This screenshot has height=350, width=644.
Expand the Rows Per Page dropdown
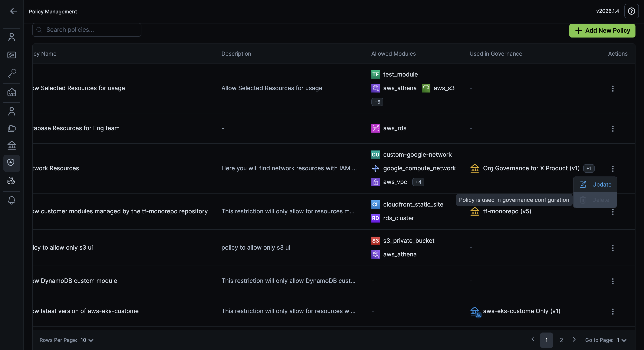click(x=87, y=340)
